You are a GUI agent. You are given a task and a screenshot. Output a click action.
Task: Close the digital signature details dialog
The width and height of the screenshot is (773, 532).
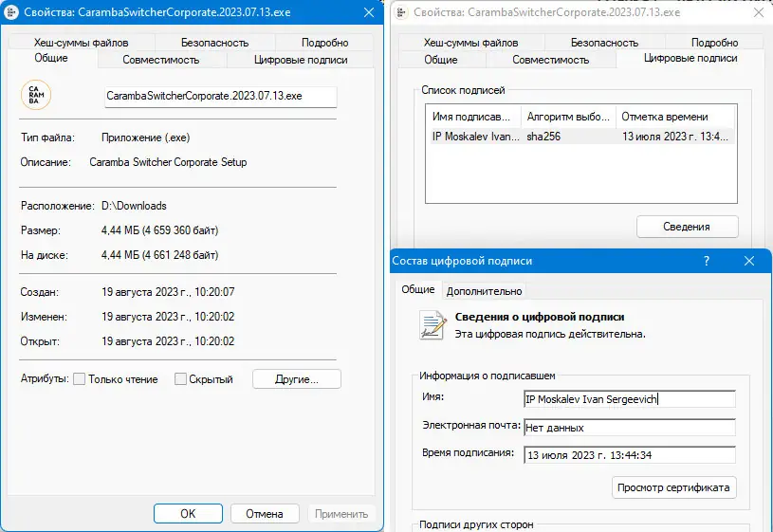[x=749, y=261]
